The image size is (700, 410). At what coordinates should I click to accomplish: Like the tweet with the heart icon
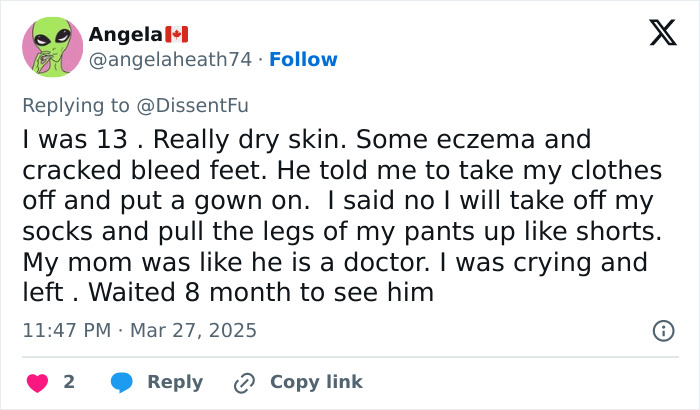coord(38,382)
